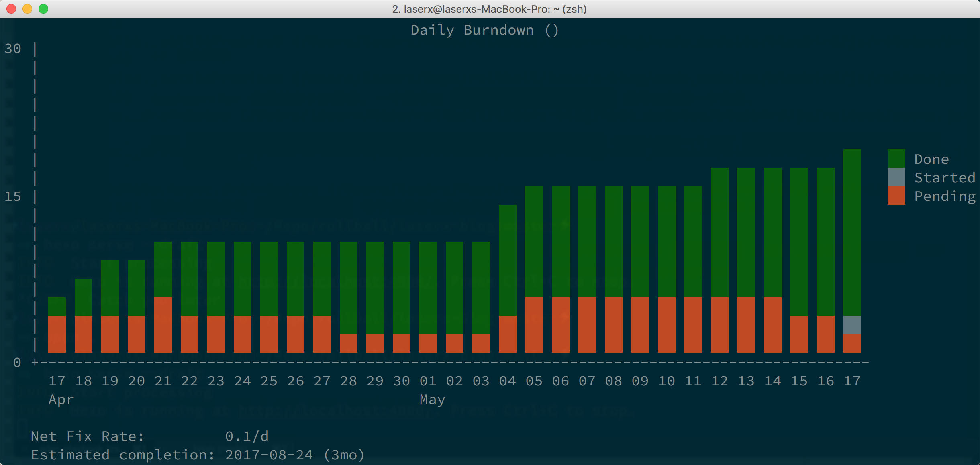Click x-axis date label 01
This screenshot has height=465, width=980.
click(x=428, y=381)
